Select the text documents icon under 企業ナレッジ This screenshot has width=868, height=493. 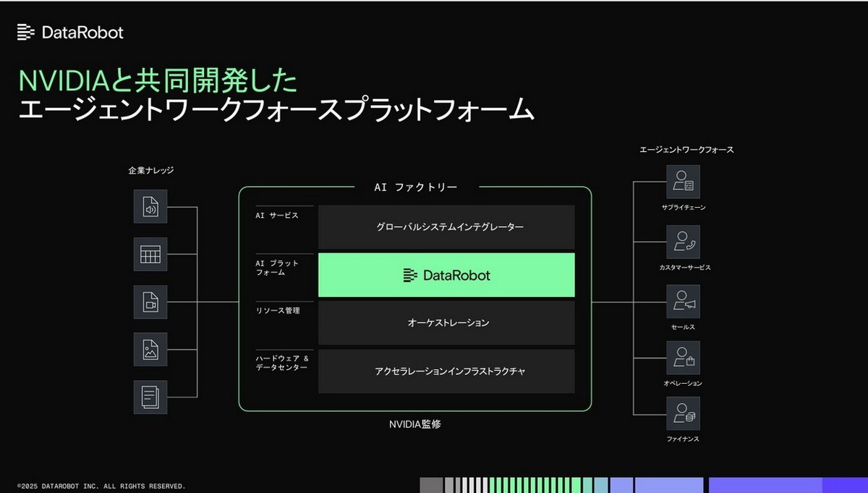[150, 397]
